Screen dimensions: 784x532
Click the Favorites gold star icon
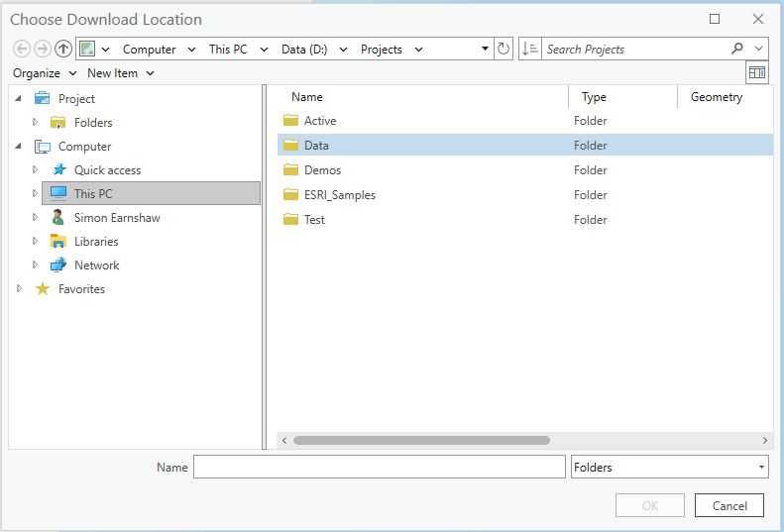[43, 288]
